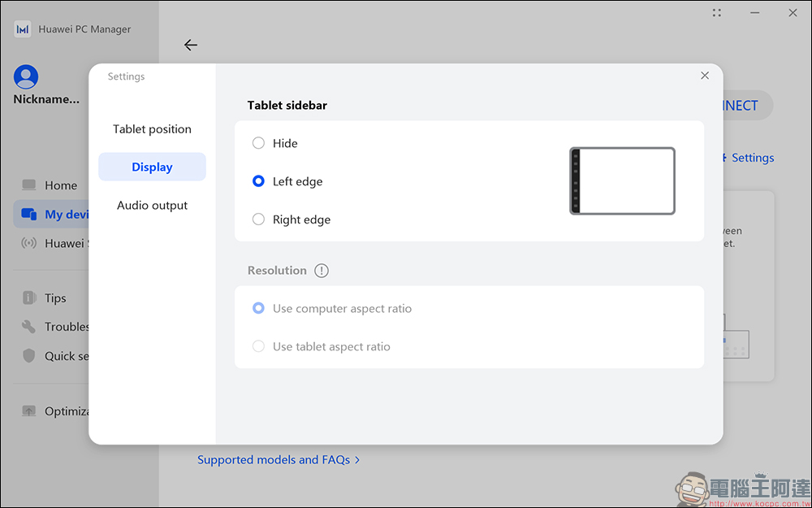The image size is (812, 508).
Task: Choose Use tablet aspect ratio
Action: tap(258, 346)
